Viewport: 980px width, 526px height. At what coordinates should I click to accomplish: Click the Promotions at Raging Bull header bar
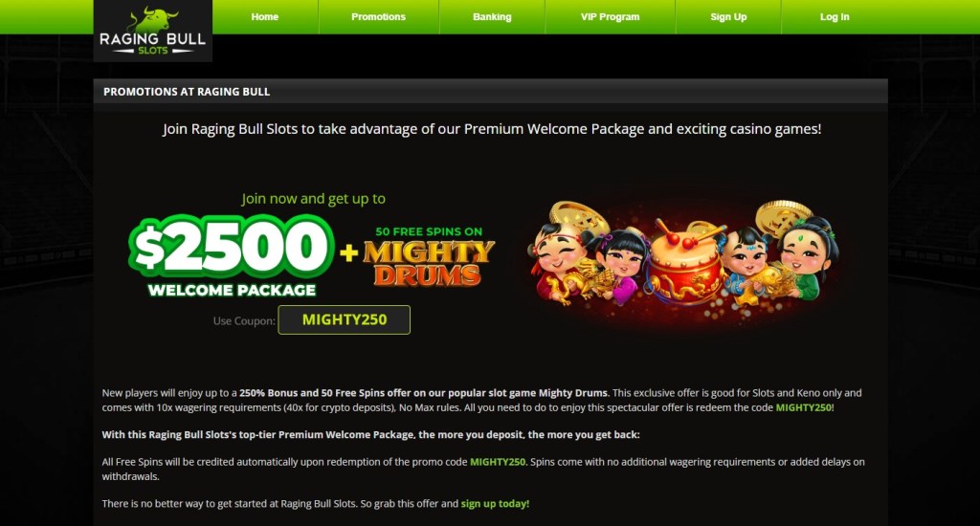click(x=491, y=91)
